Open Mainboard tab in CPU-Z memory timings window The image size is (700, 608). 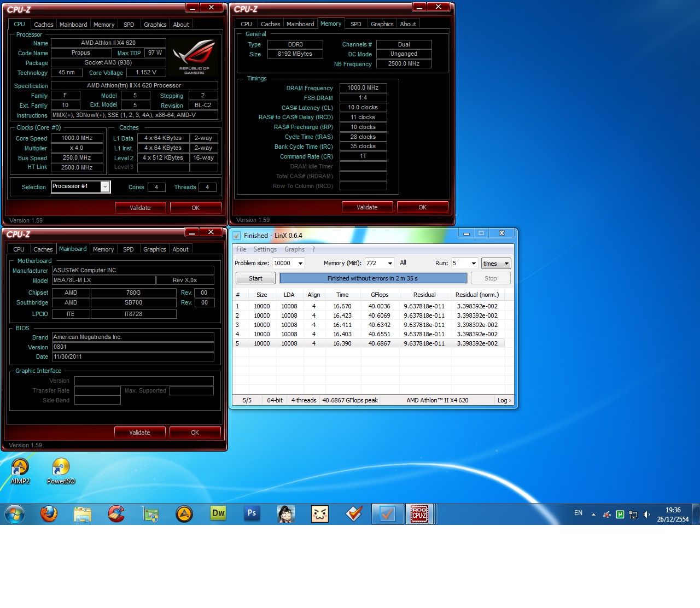click(301, 24)
